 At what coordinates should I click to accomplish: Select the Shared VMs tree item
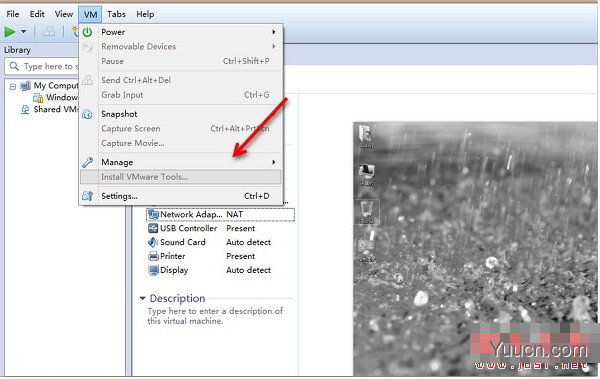click(55, 109)
